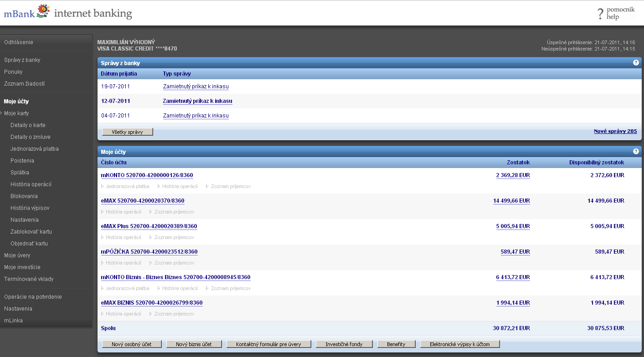Click Nový osobný účet button

click(x=132, y=344)
